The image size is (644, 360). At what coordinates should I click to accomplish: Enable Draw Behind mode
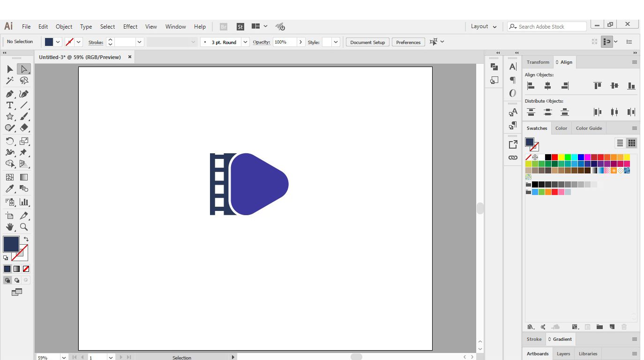point(16,280)
